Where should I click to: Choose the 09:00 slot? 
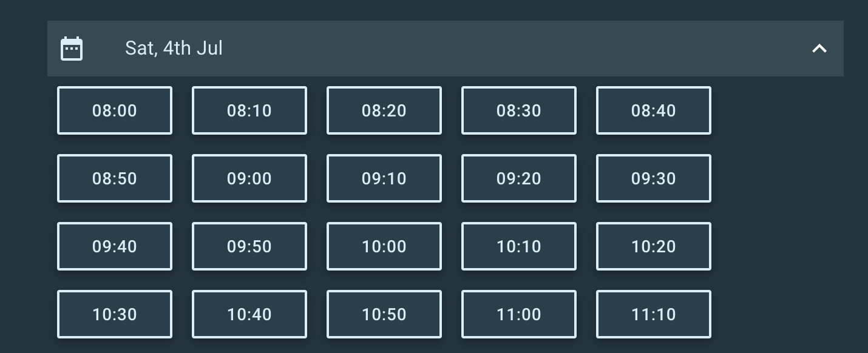pos(249,178)
